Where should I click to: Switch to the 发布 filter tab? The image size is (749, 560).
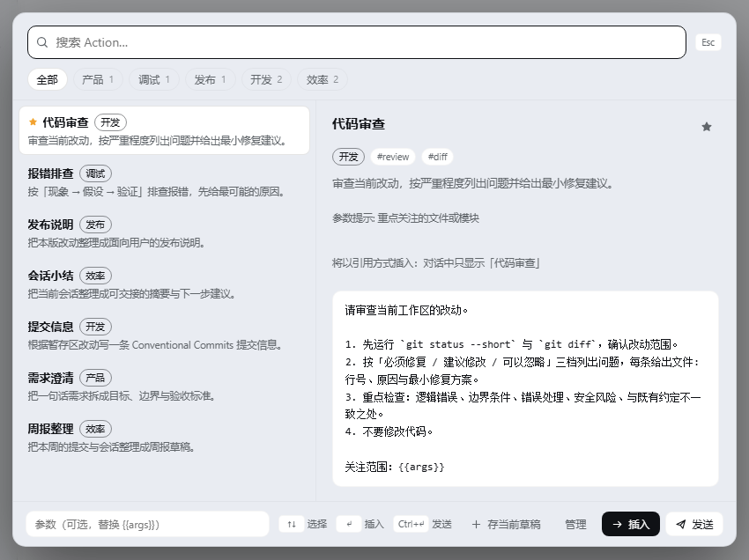tap(211, 79)
